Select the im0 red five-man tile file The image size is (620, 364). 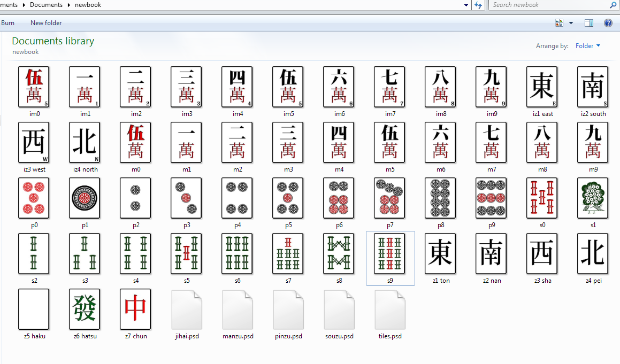pos(34,87)
